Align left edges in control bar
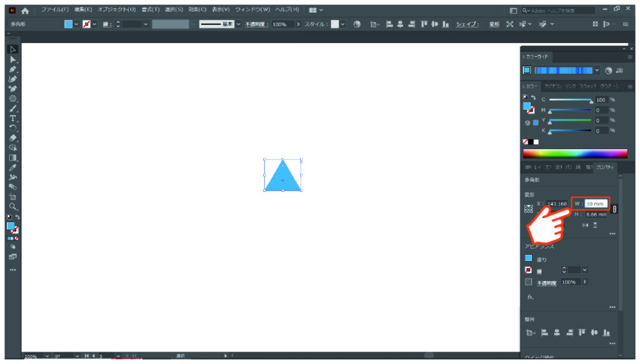 pyautogui.click(x=389, y=24)
